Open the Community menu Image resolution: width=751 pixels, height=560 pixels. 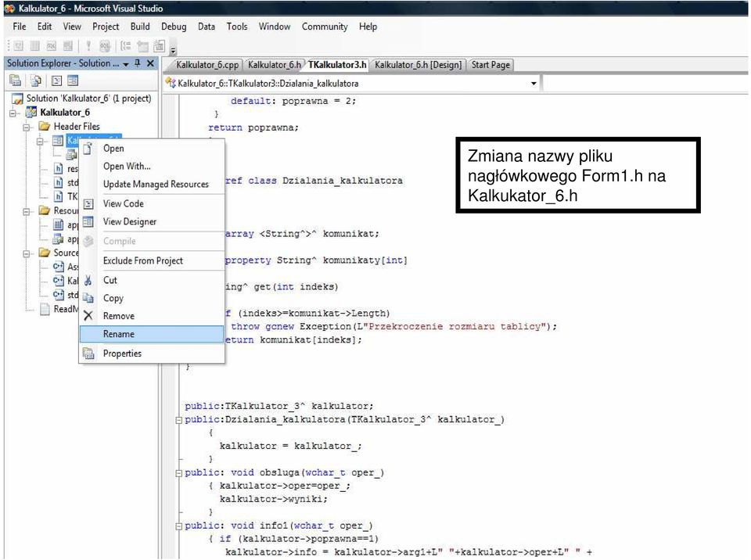coord(325,27)
